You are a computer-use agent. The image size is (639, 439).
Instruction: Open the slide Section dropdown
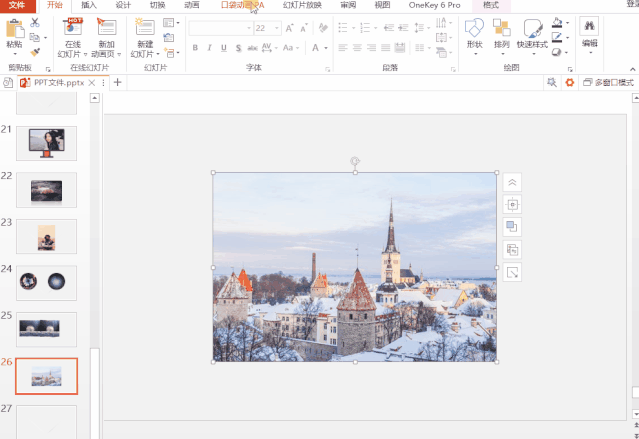tap(171, 53)
